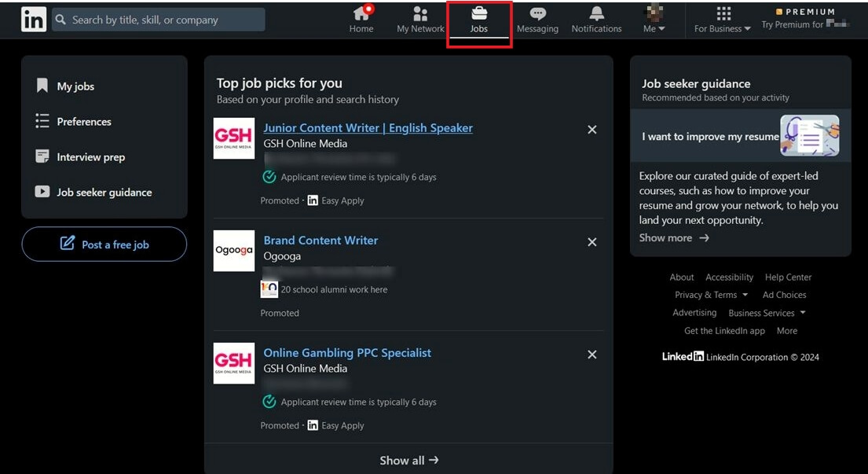Click the GSH logo beside Junior Content Writer
Viewport: 868px width, 474px height.
(x=234, y=138)
